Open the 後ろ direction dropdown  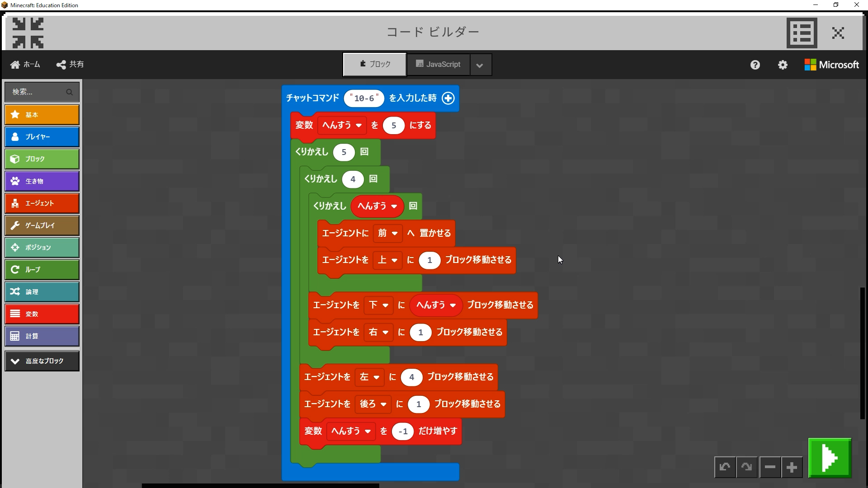click(x=373, y=404)
